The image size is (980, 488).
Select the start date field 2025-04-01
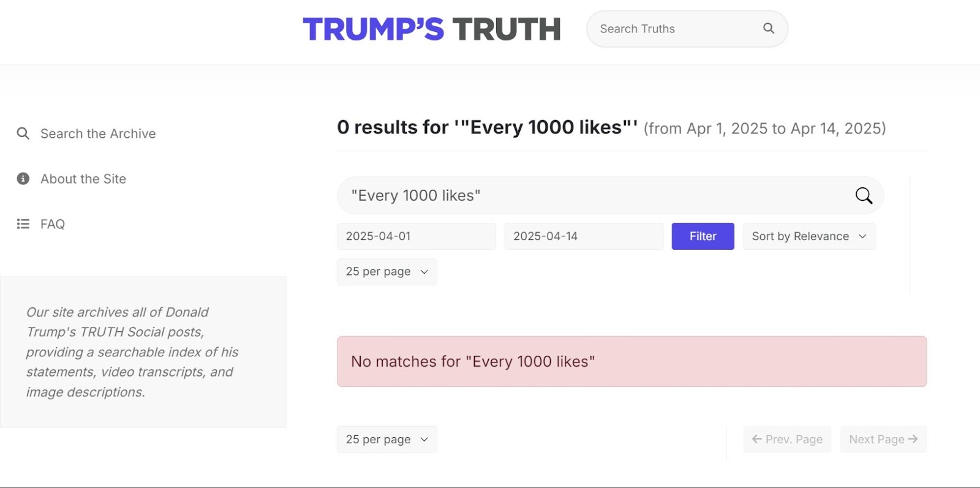[416, 236]
